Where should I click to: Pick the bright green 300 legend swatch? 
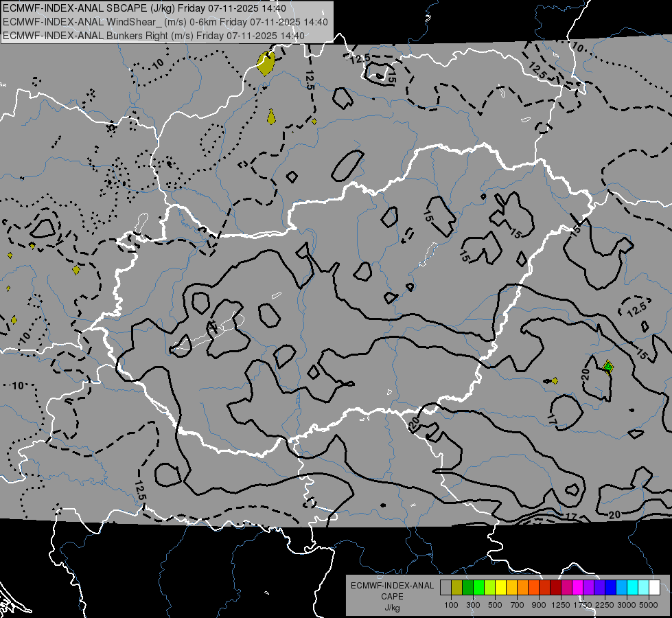tap(478, 587)
